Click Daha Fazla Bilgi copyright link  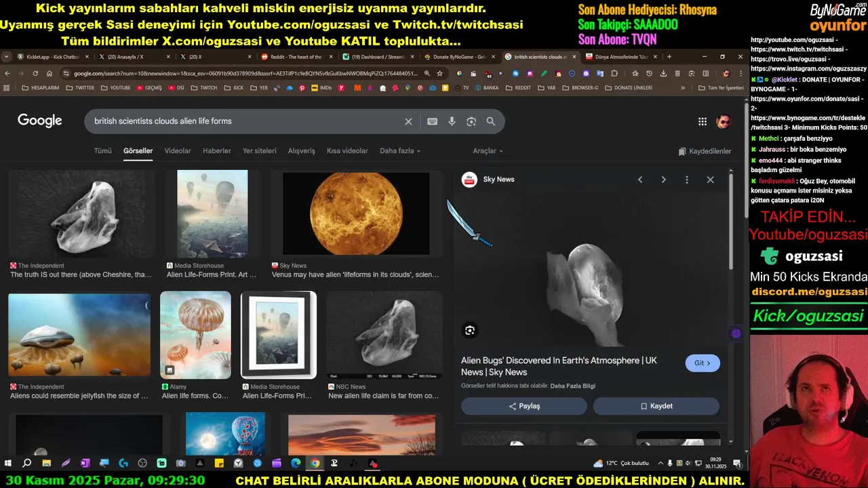(x=573, y=386)
